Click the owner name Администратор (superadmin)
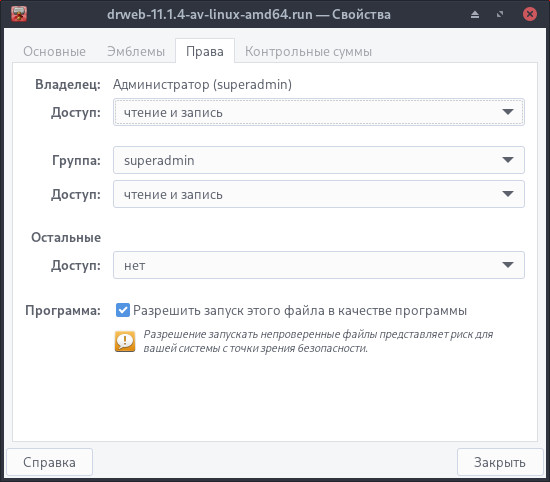This screenshot has height=482, width=550. click(x=202, y=85)
